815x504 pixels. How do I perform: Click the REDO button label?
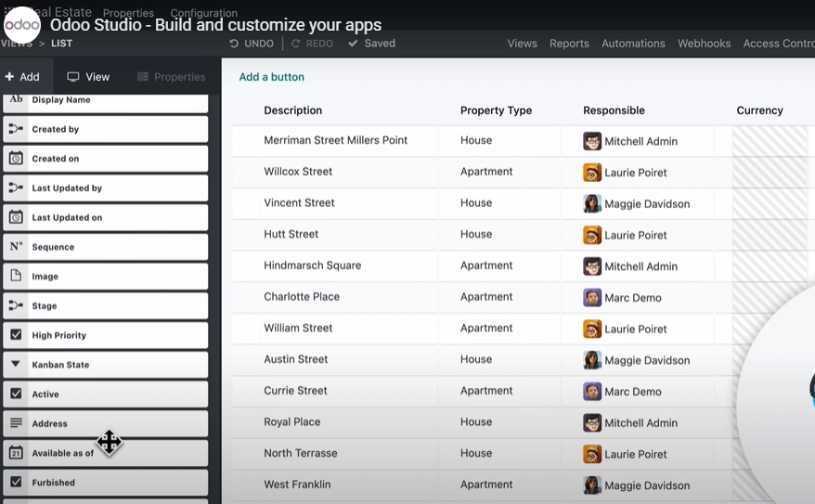pyautogui.click(x=319, y=44)
